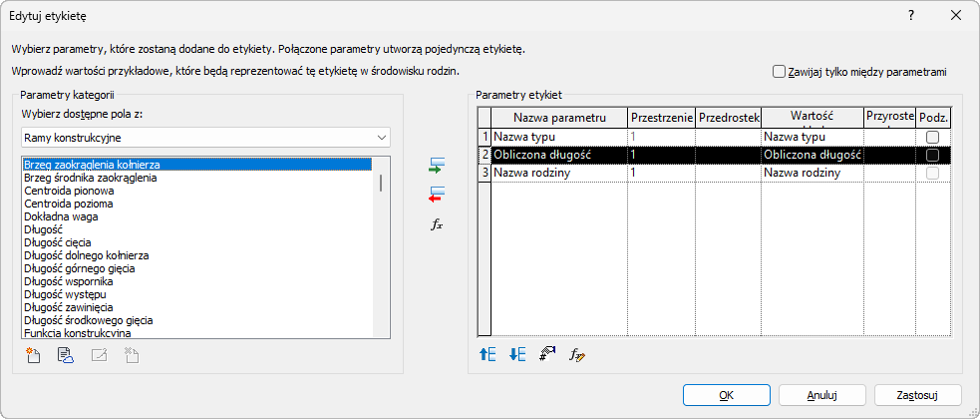Select 'Długość' field in list
This screenshot has height=419, width=980.
tap(197, 229)
